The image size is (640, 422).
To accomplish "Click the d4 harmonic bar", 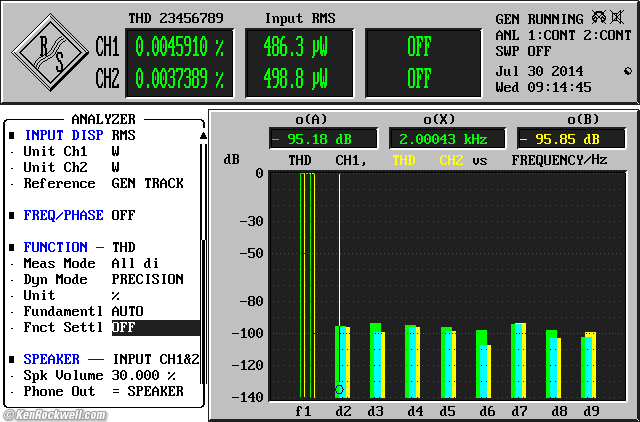I will (413, 361).
